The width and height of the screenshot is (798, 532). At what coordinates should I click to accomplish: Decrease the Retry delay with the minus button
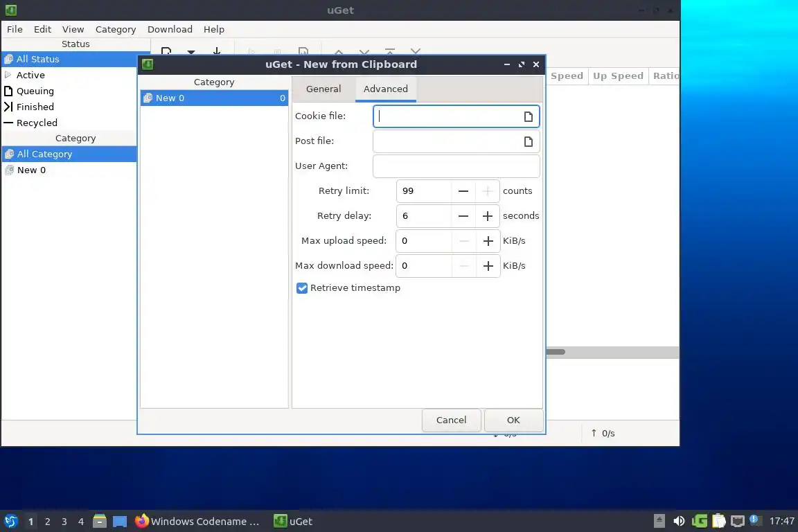(463, 216)
